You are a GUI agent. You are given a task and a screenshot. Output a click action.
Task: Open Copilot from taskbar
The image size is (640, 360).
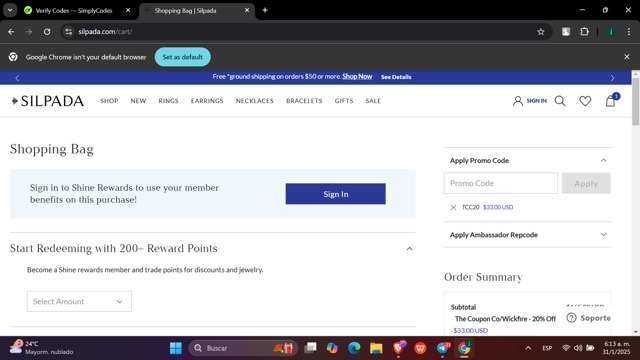click(x=332, y=348)
